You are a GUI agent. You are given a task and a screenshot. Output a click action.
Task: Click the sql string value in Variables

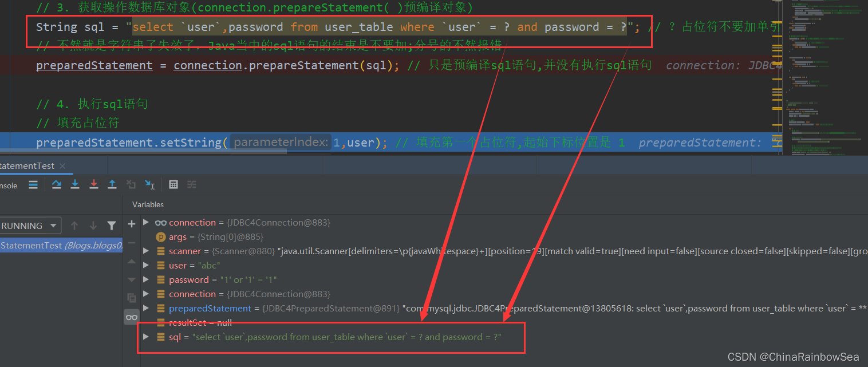347,337
